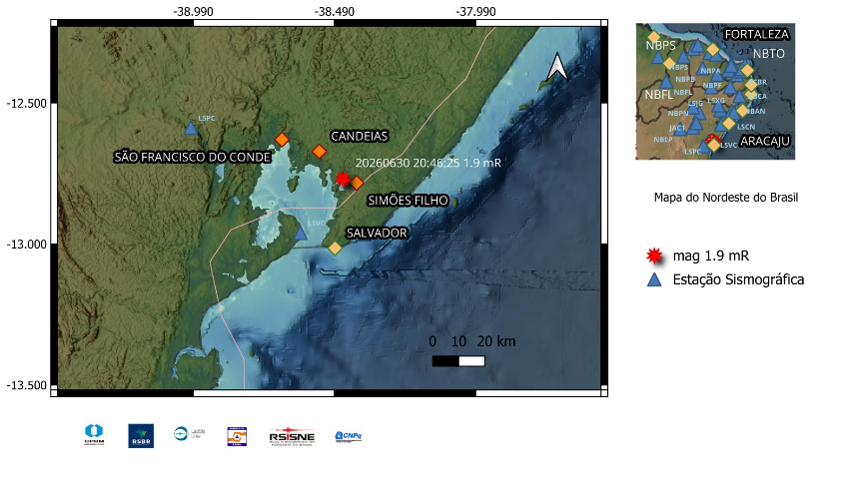Click the longitude label -37.990
Viewport: 849px width, 504px height.
point(475,12)
